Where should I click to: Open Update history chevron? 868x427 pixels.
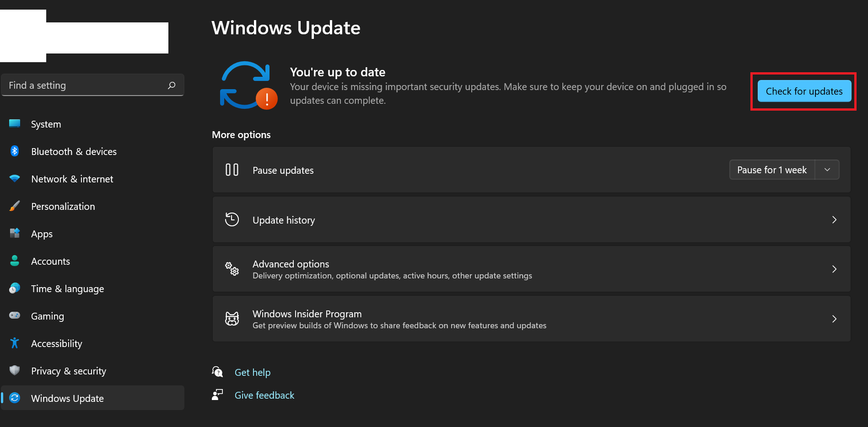tap(834, 220)
